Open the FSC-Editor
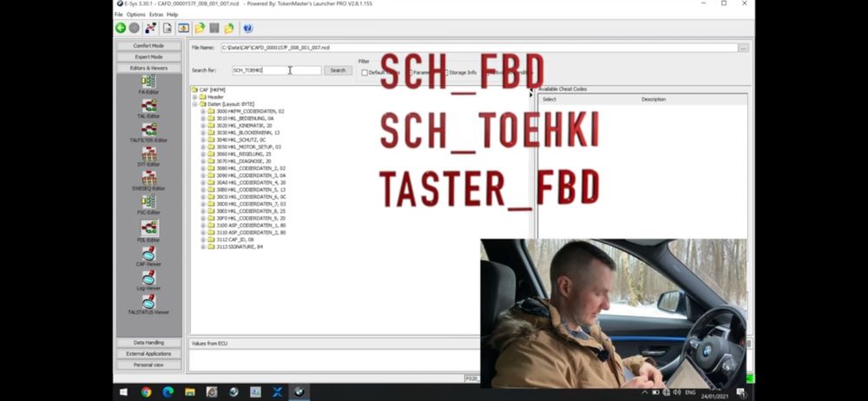The image size is (868, 401). click(x=148, y=205)
